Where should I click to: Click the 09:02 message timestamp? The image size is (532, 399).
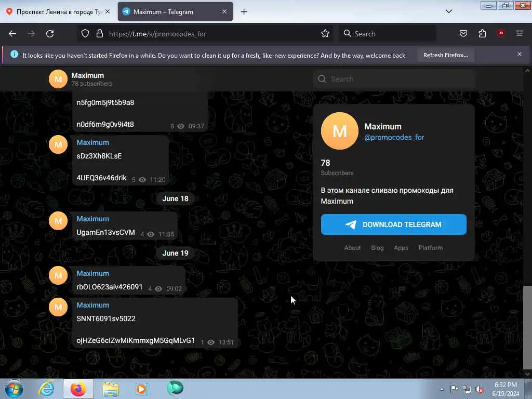coord(174,289)
